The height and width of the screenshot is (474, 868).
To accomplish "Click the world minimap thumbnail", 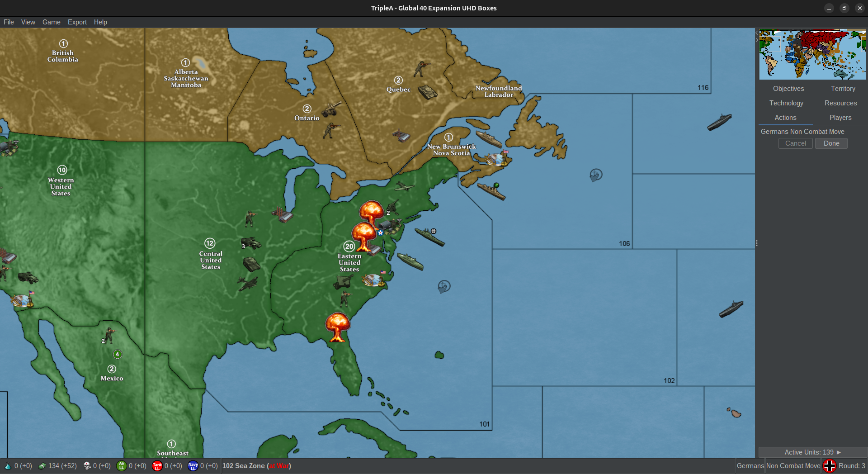I will tap(812, 54).
